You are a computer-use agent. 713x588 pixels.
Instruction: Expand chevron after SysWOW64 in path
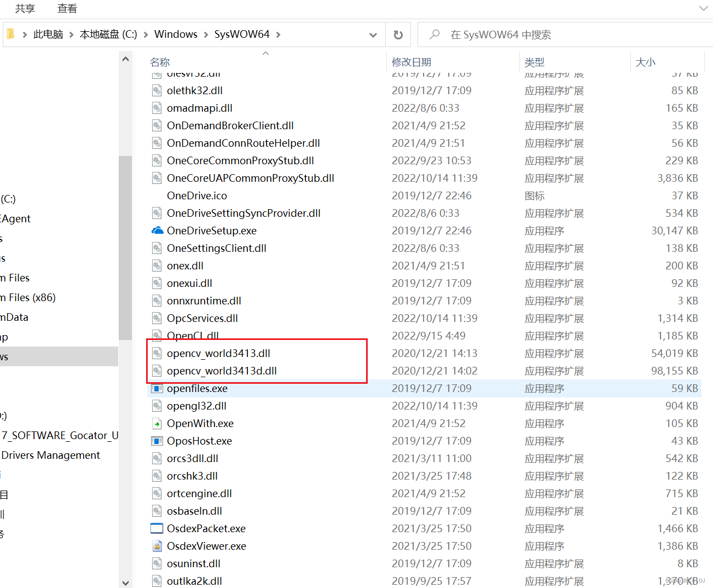point(278,34)
